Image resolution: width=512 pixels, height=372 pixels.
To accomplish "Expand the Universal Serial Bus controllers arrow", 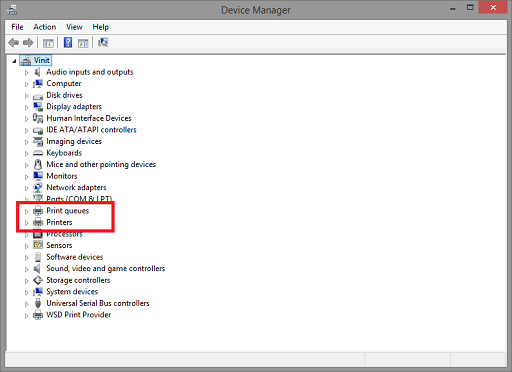I will (x=26, y=304).
